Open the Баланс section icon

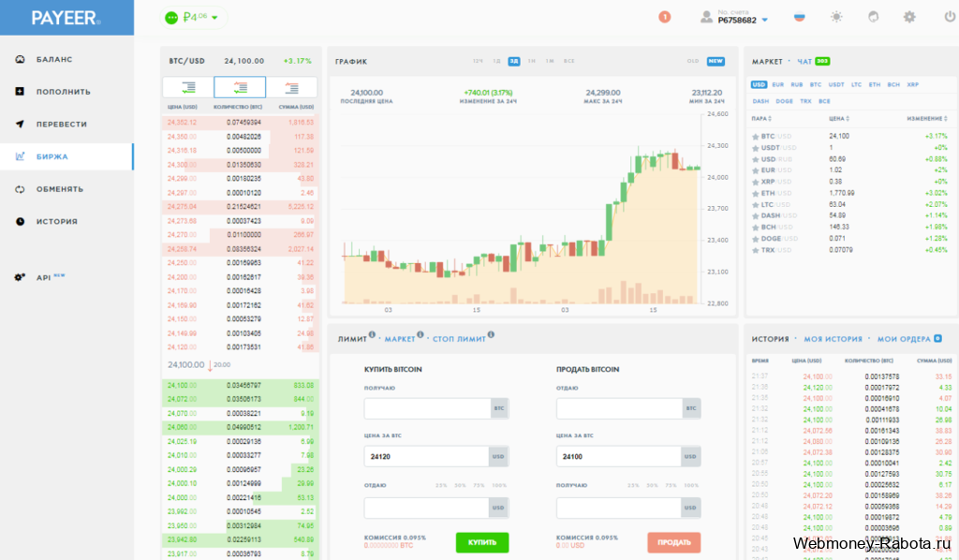pyautogui.click(x=20, y=59)
